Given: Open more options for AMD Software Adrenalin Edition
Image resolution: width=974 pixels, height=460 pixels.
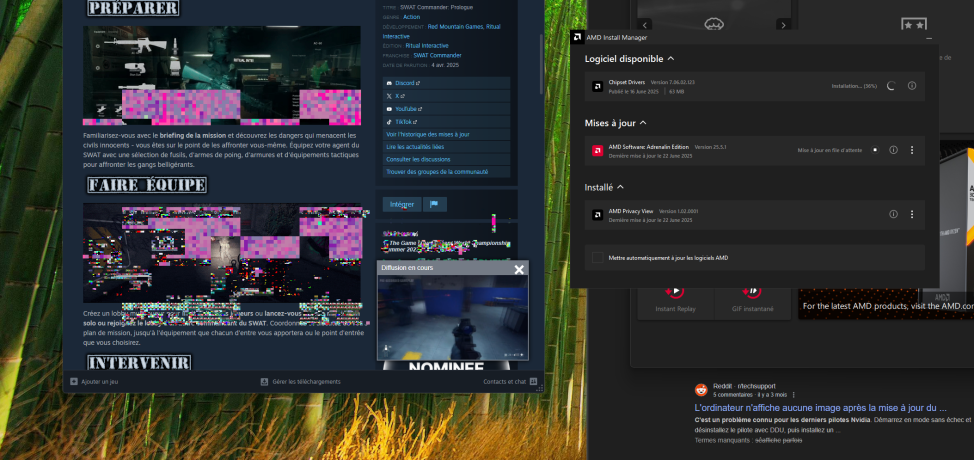Looking at the screenshot, I should pyautogui.click(x=911, y=150).
